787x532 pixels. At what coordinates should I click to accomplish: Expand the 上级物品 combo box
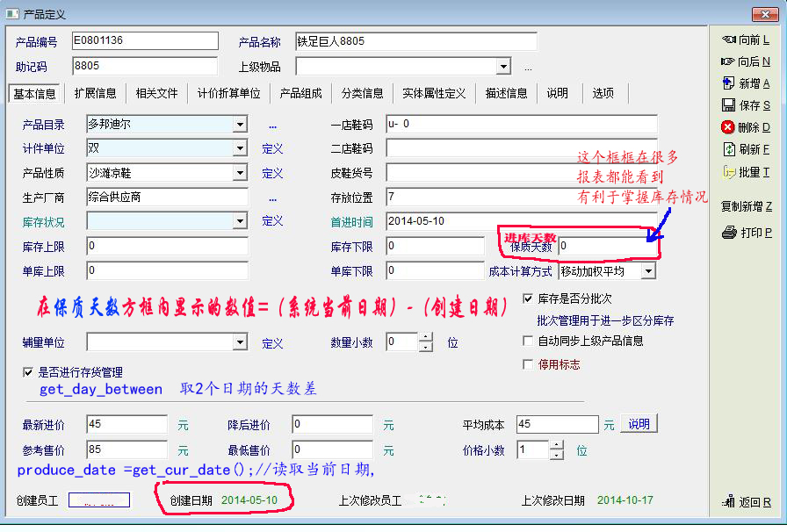[x=503, y=67]
